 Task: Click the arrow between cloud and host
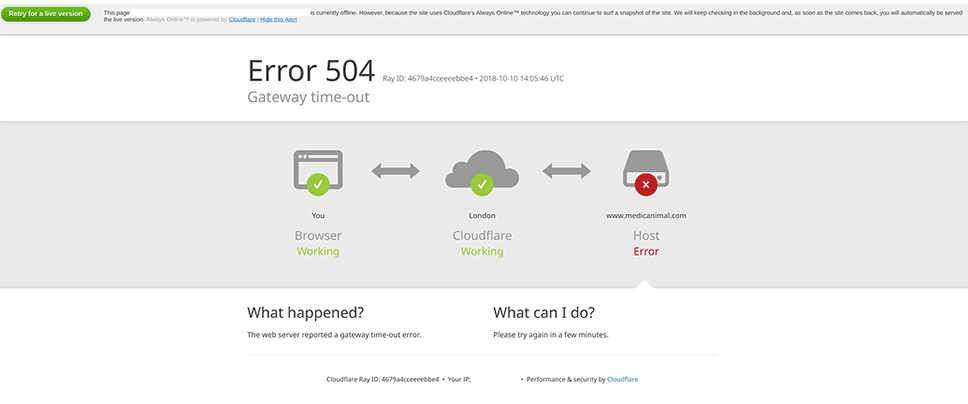click(566, 171)
